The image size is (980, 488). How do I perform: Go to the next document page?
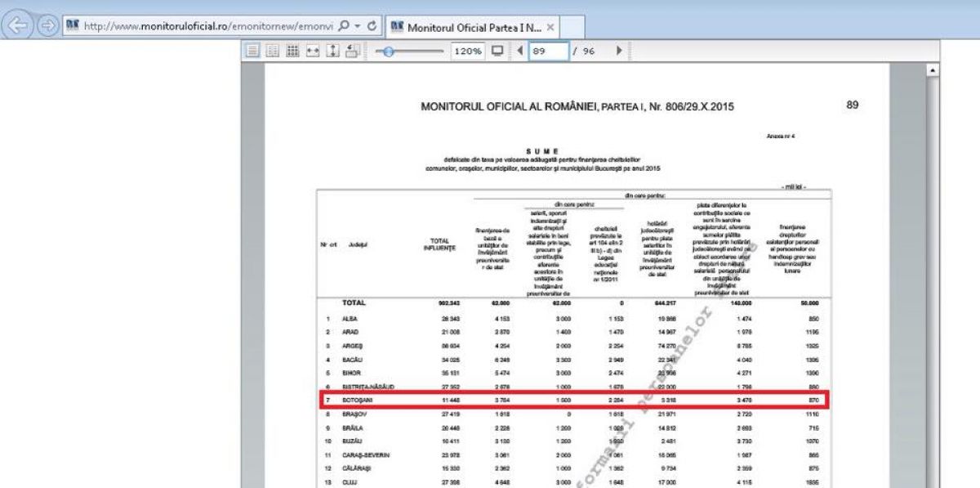[x=619, y=51]
